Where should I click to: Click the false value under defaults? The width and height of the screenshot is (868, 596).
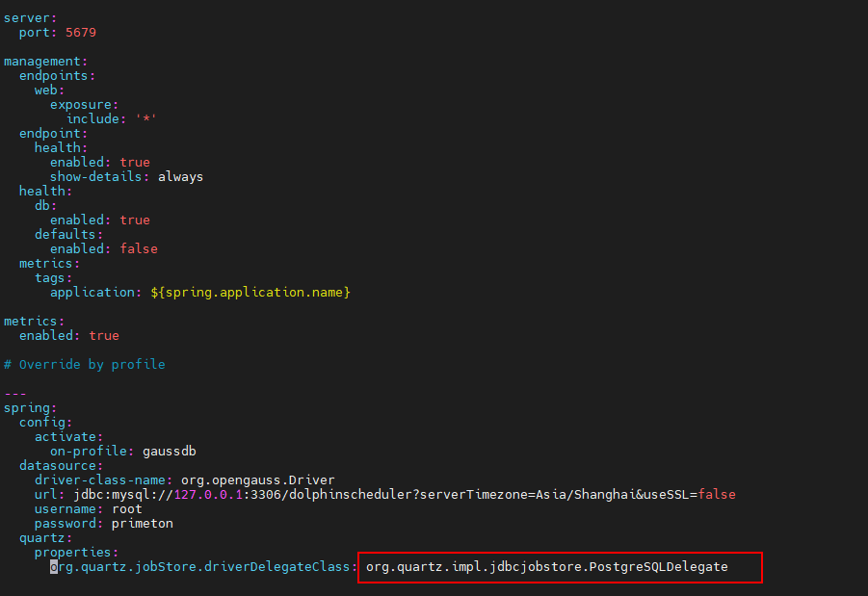tap(139, 249)
